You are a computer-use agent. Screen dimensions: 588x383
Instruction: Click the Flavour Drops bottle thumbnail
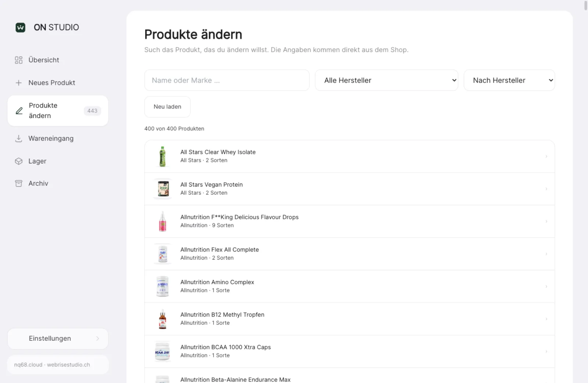[162, 221]
